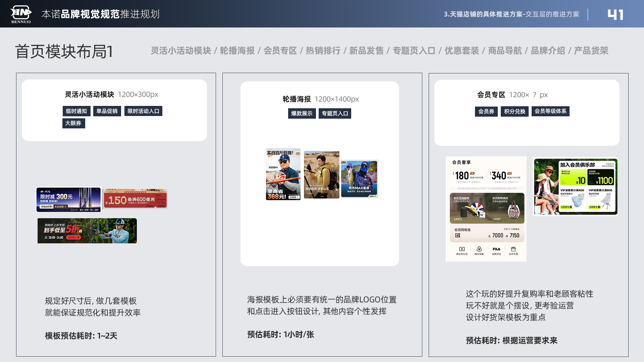644x362 pixels.
Task: Click the dark 专题页入口 tag under 轮播海报
Action: coord(335,113)
